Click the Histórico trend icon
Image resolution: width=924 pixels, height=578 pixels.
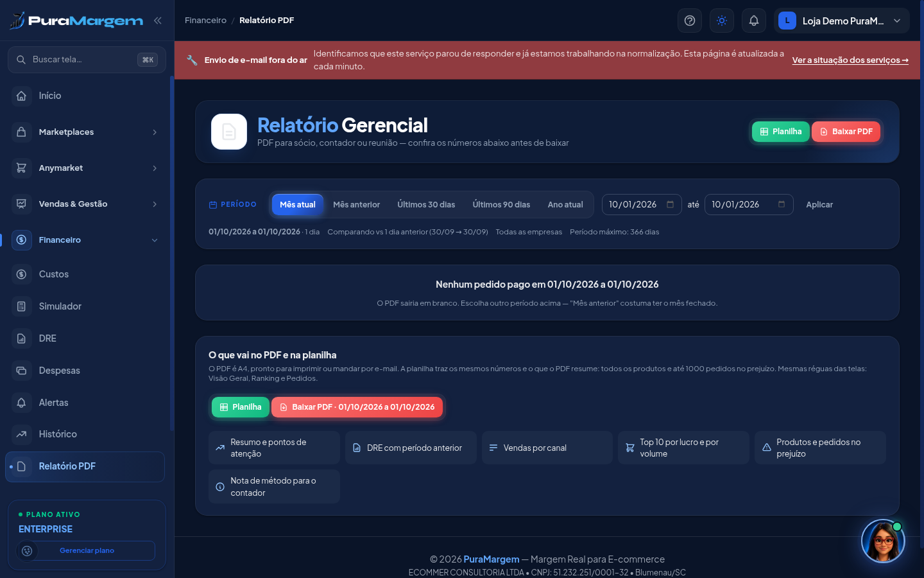[21, 434]
